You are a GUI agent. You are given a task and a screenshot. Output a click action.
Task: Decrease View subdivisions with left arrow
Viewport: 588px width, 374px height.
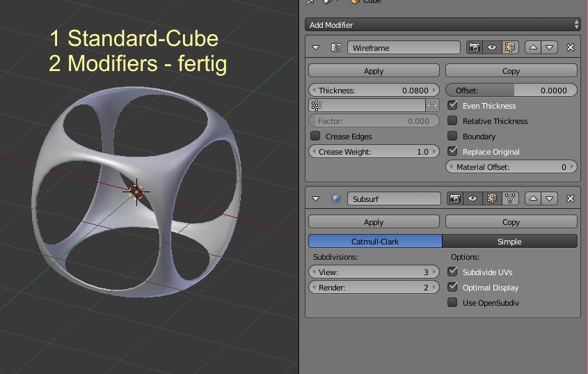tap(314, 272)
